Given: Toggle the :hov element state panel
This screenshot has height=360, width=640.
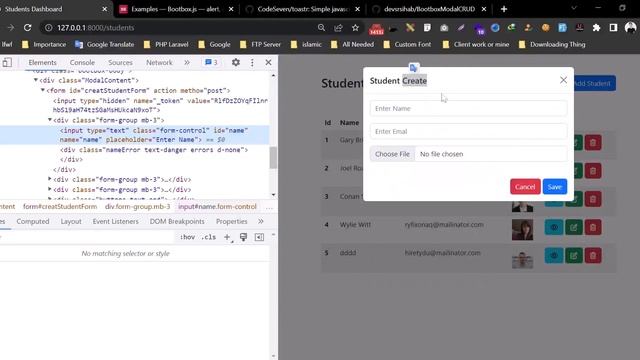Looking at the screenshot, I should pyautogui.click(x=187, y=237).
